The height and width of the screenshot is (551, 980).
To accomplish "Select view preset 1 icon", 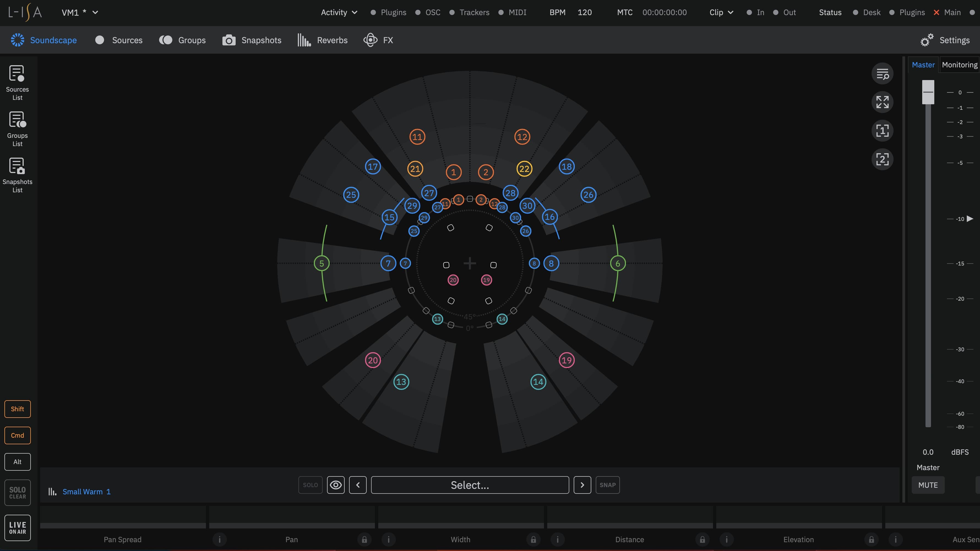I will (882, 130).
